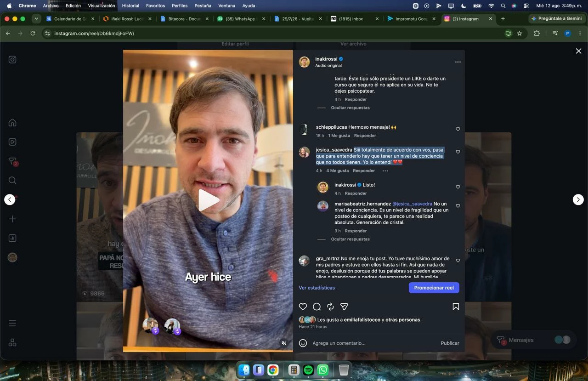
Task: Open Spotify from the Dock
Action: tap(308, 370)
